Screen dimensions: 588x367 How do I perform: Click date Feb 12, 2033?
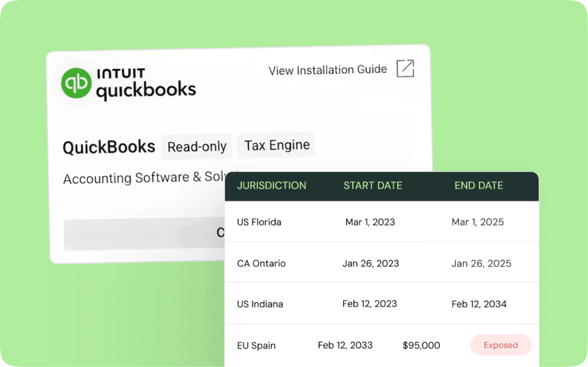345,345
